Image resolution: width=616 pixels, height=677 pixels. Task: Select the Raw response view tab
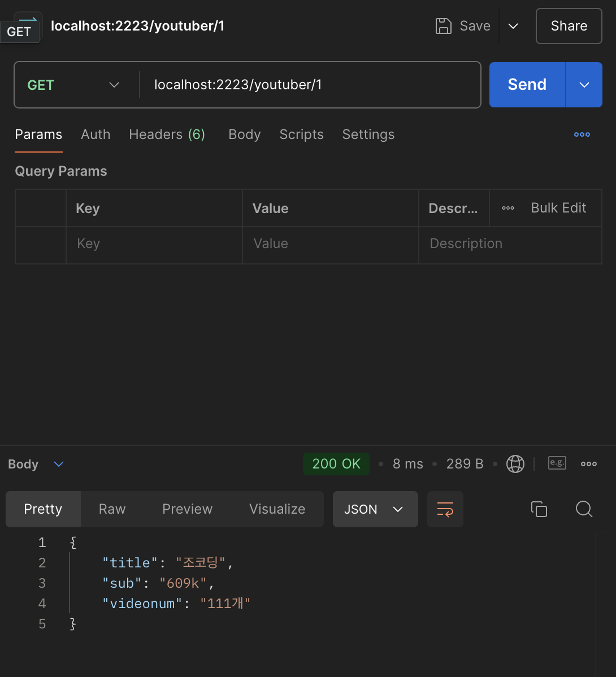(112, 509)
